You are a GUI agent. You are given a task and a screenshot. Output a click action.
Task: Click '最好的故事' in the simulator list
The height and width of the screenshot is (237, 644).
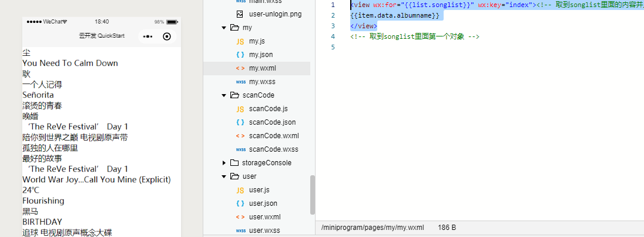click(x=42, y=159)
